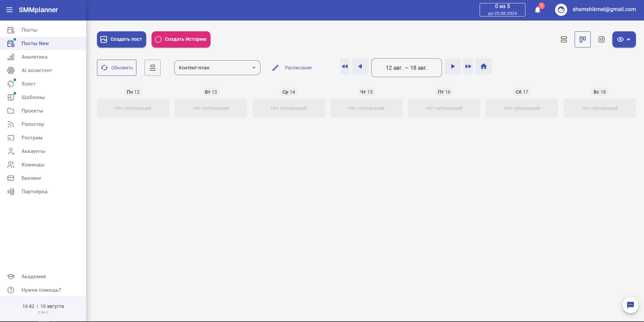Click the Пн 12 day header
This screenshot has height=322, width=644.
tap(133, 92)
